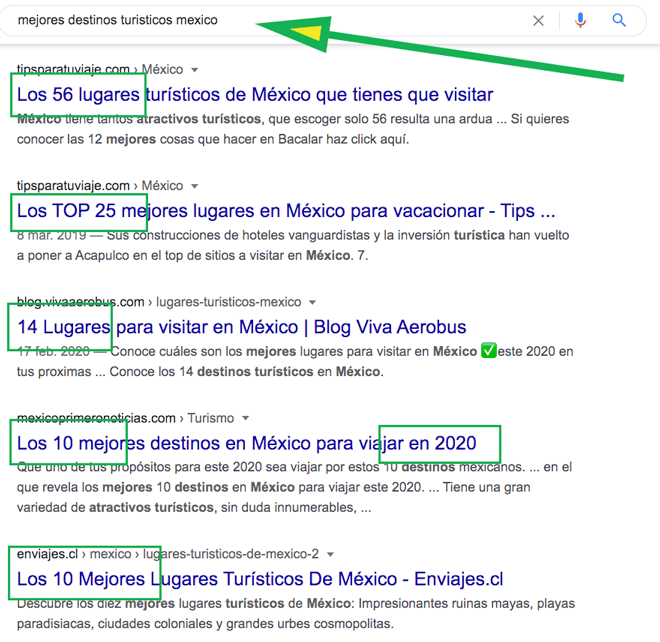Image resolution: width=660 pixels, height=642 pixels.
Task: Click the blue magnifying glass search icon
Action: [x=619, y=20]
